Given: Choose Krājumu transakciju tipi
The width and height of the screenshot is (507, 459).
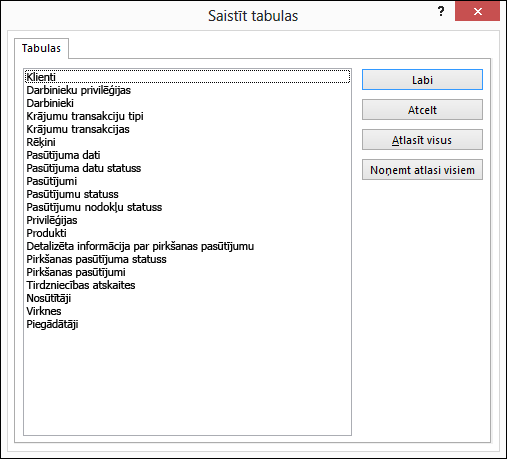Looking at the screenshot, I should click(x=188, y=116).
